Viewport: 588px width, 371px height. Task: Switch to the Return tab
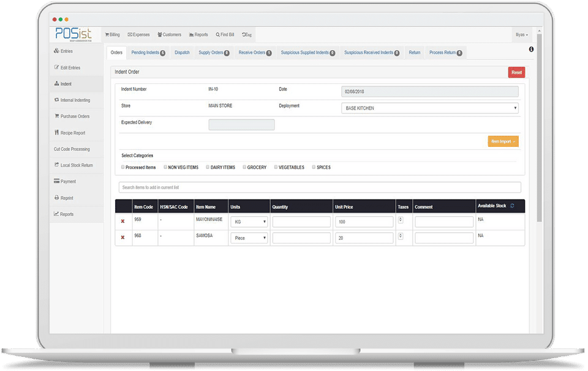click(x=415, y=53)
